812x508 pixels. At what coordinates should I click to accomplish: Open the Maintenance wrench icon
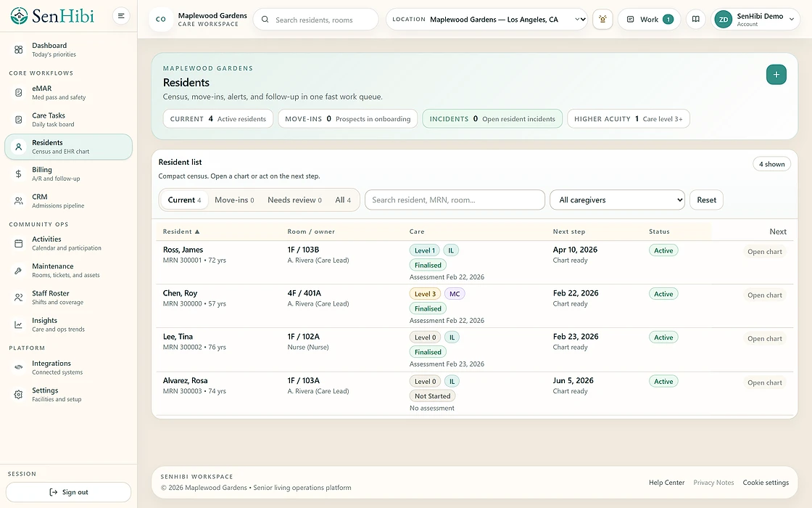(19, 271)
